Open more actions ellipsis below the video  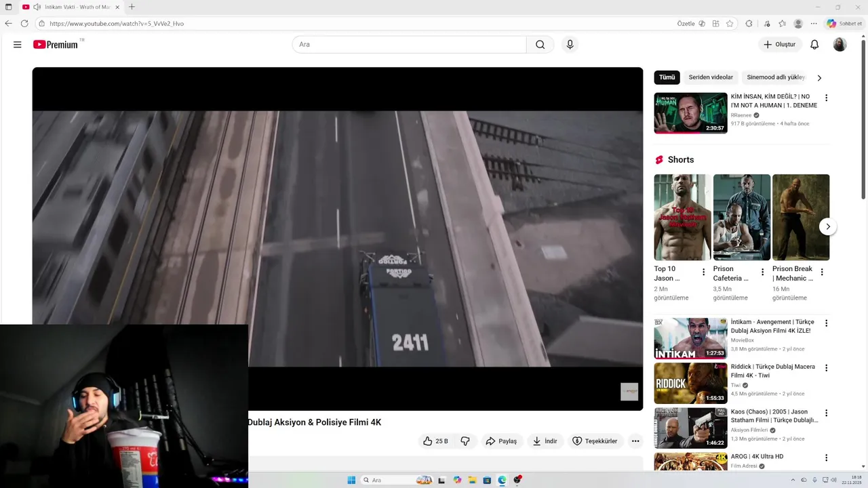pyautogui.click(x=635, y=441)
